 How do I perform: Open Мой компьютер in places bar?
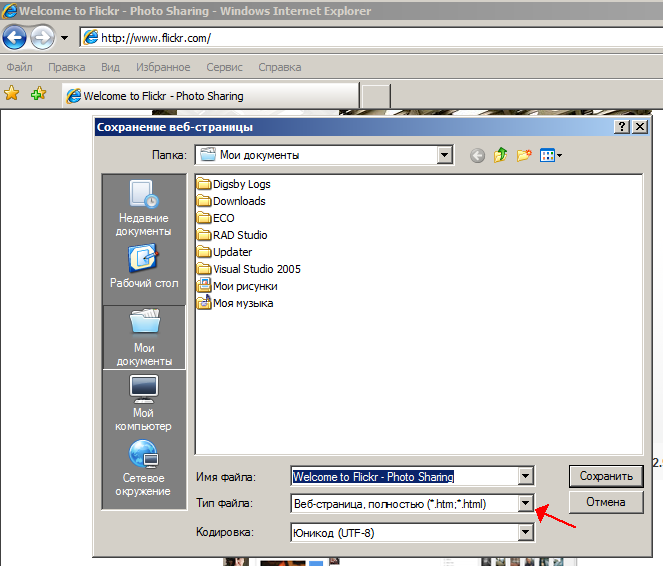tap(144, 403)
